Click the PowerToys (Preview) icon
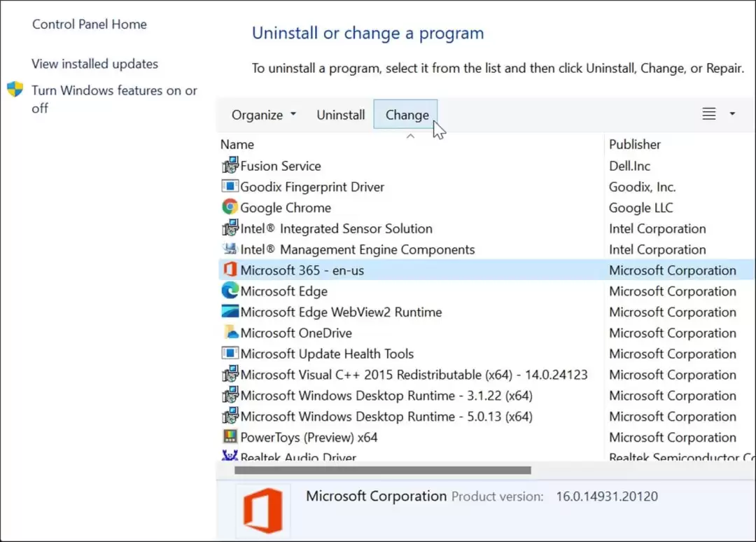Screen dimensions: 756x542 coord(230,436)
